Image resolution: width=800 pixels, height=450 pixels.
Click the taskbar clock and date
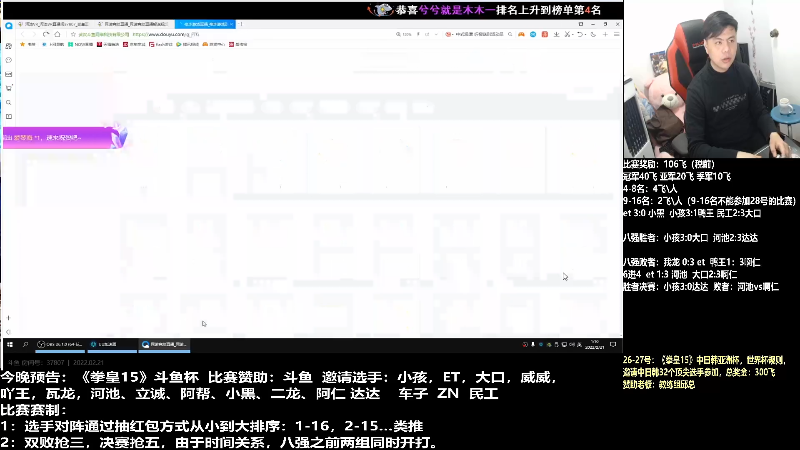pyautogui.click(x=594, y=344)
